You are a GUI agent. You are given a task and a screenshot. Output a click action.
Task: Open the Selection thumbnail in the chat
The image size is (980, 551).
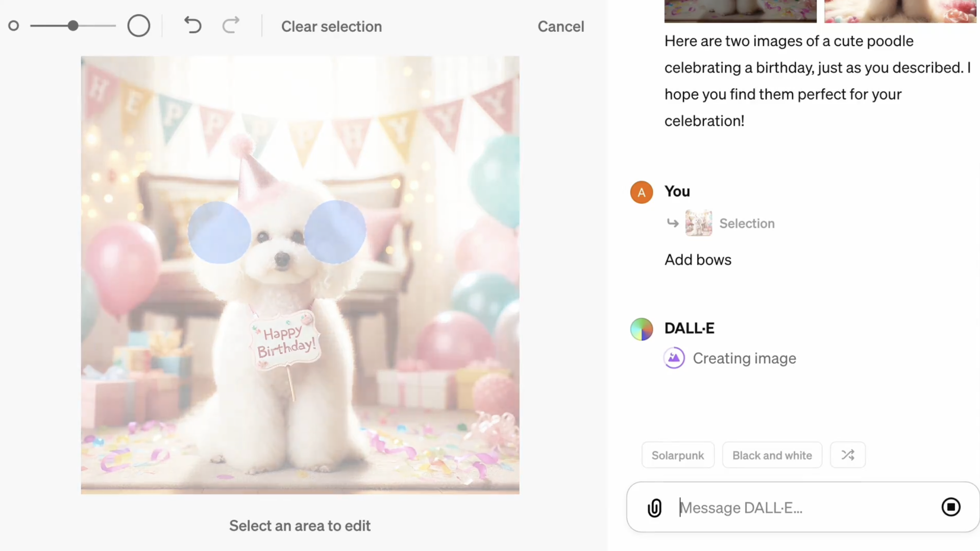tap(698, 223)
